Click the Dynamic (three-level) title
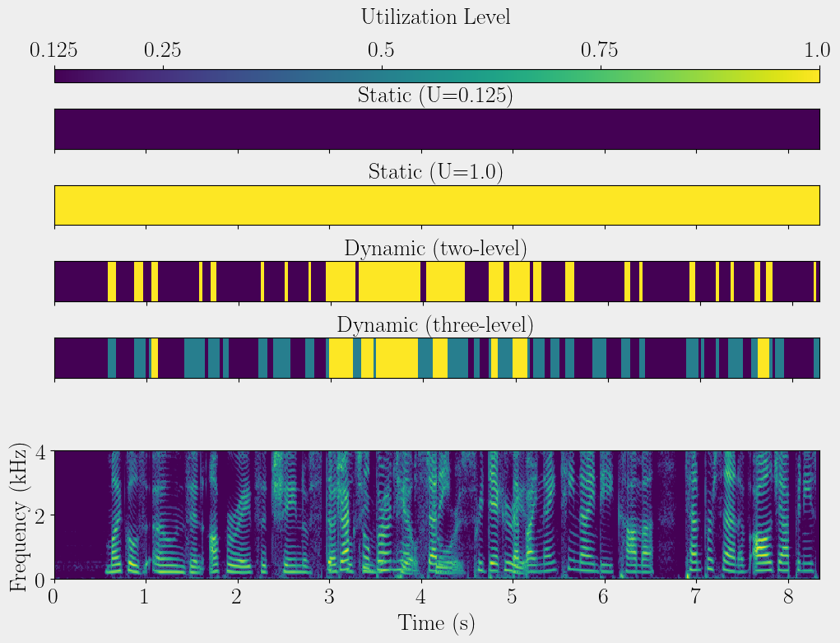The image size is (840, 643). [x=435, y=324]
